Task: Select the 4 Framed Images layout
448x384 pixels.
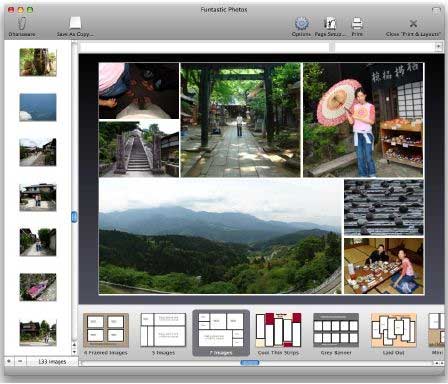Action: point(106,334)
